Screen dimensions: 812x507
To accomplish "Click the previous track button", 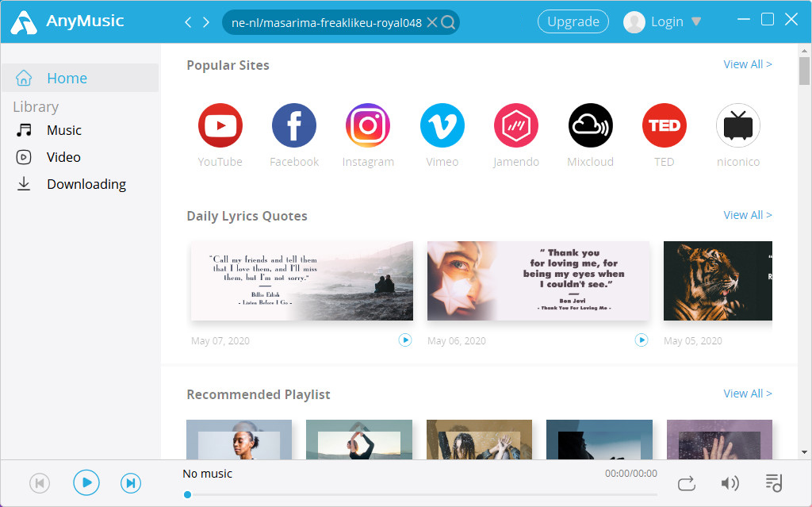I will [x=40, y=483].
